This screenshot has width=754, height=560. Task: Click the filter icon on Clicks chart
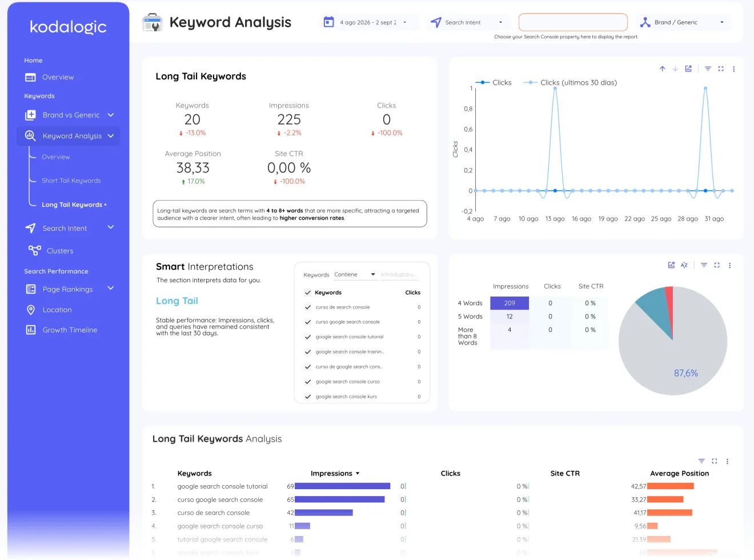[x=708, y=69]
